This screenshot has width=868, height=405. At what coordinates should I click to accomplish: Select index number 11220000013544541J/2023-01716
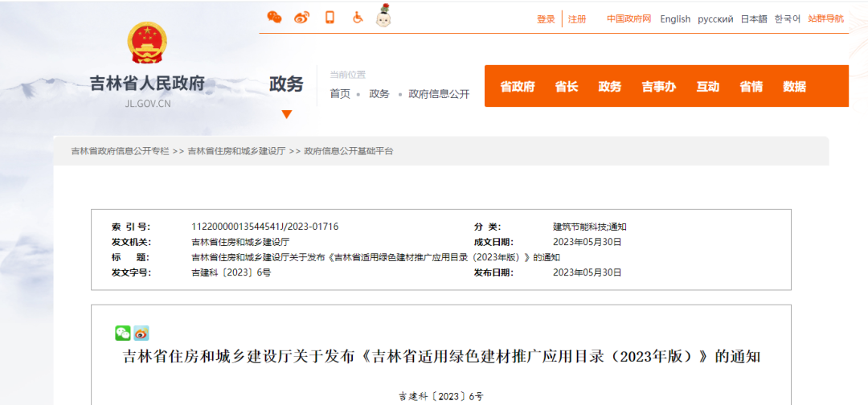pos(264,227)
